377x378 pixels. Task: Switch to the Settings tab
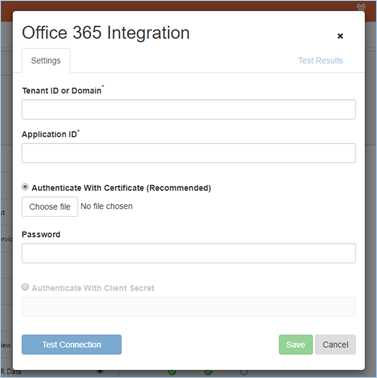[x=46, y=61]
